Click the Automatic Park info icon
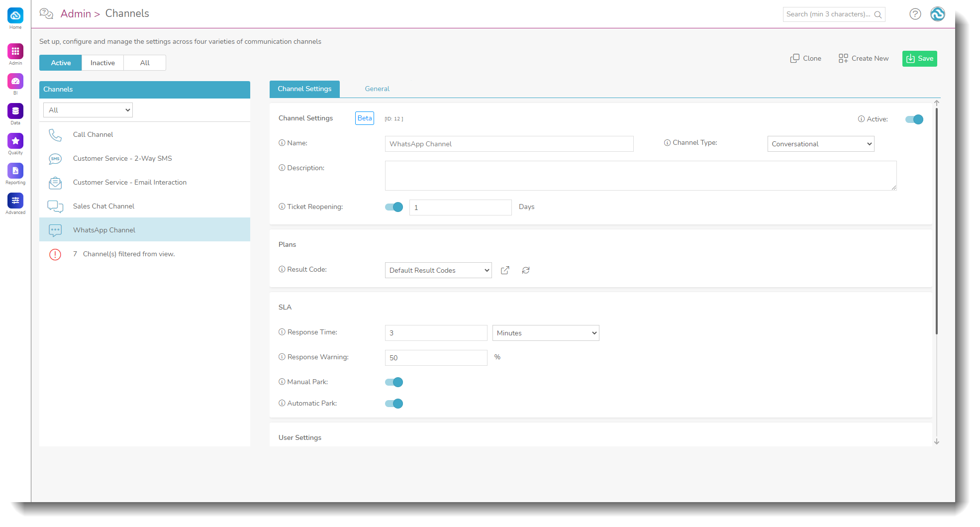The height and width of the screenshot is (527, 980). (282, 403)
